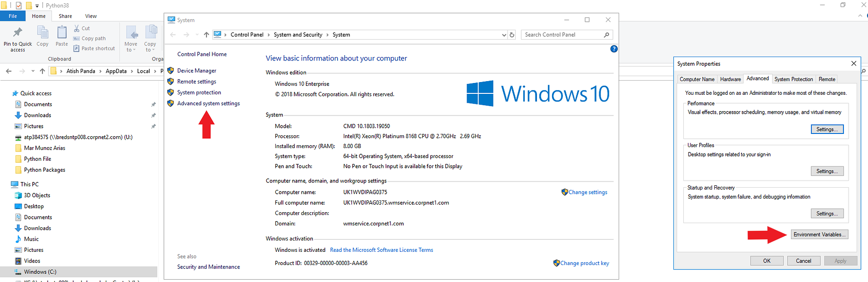Open Desktop under This PC

(x=34, y=206)
